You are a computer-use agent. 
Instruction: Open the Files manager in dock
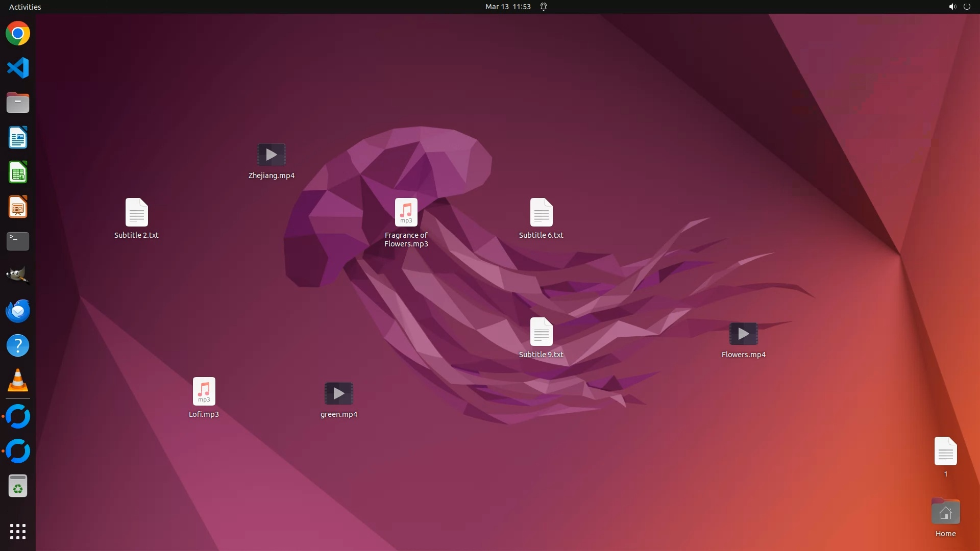tap(18, 103)
